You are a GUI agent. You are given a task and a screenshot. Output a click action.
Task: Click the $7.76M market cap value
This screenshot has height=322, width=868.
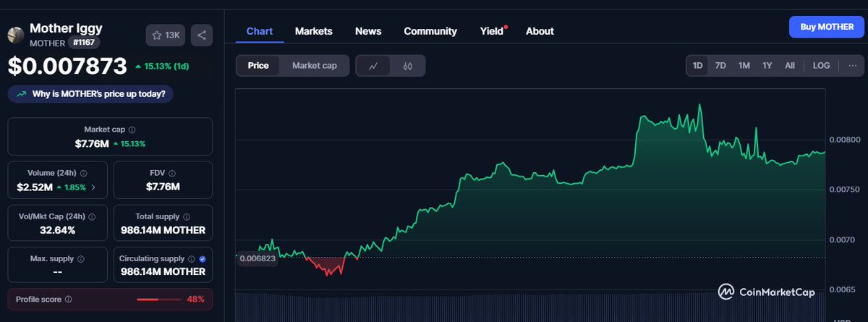pyautogui.click(x=92, y=143)
